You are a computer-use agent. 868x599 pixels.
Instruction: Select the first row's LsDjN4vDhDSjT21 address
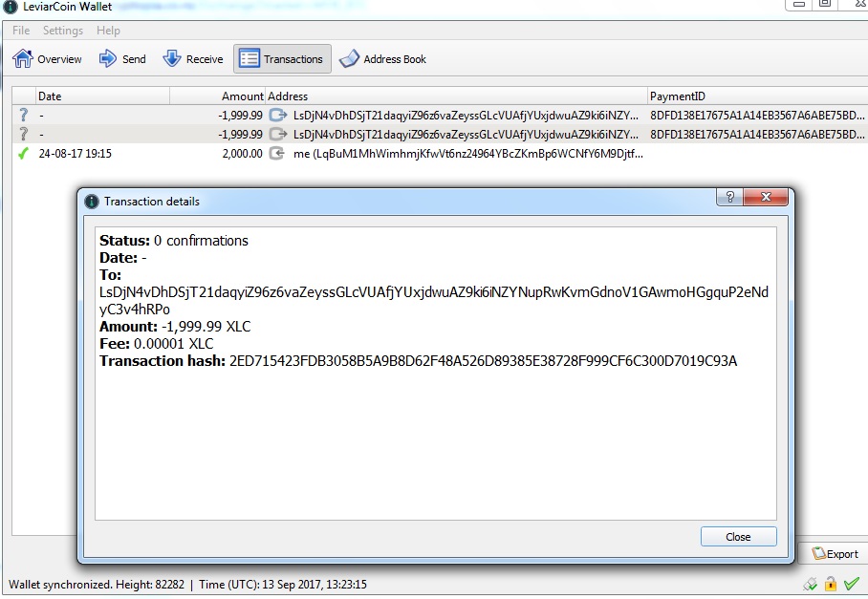click(x=466, y=116)
